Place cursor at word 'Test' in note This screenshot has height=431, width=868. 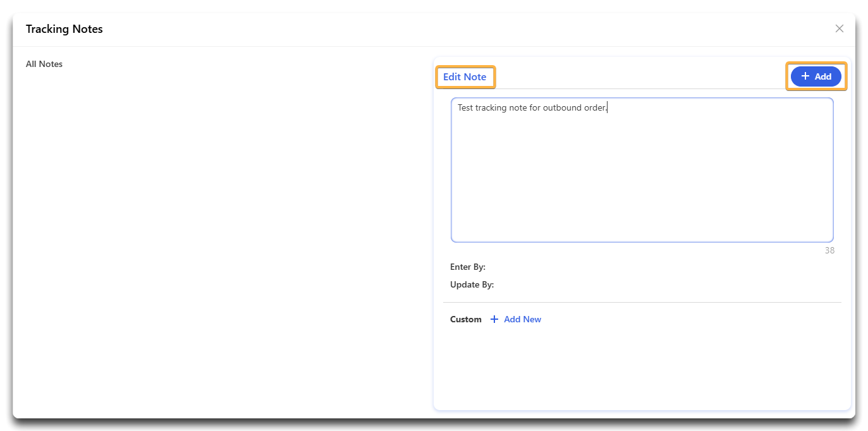(x=465, y=108)
